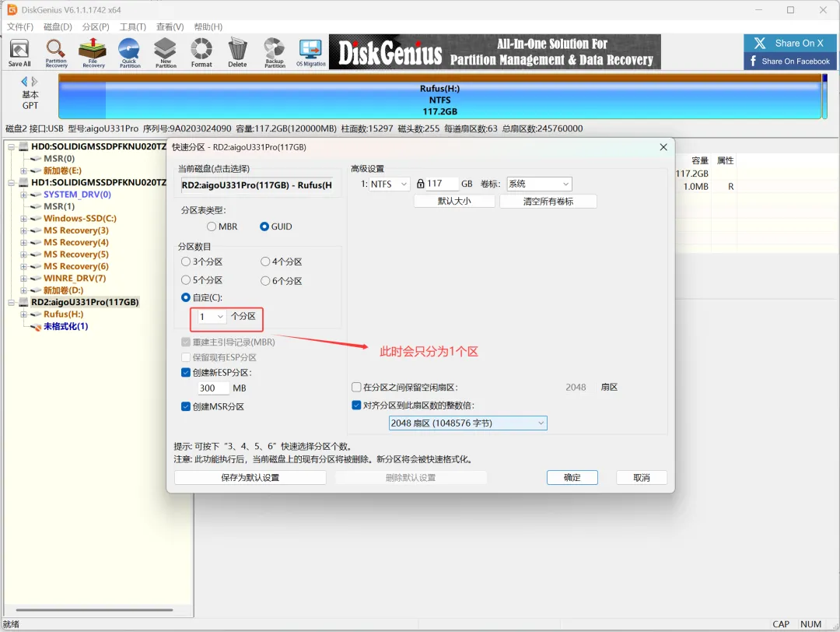Launch the File Recovery tool
840x632 pixels.
coord(93,52)
